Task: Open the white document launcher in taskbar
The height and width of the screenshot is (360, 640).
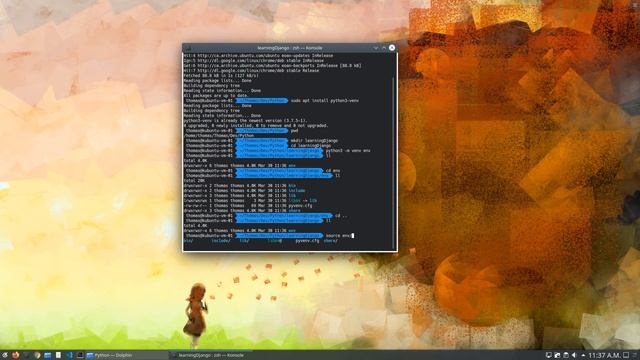Action: 58,356
